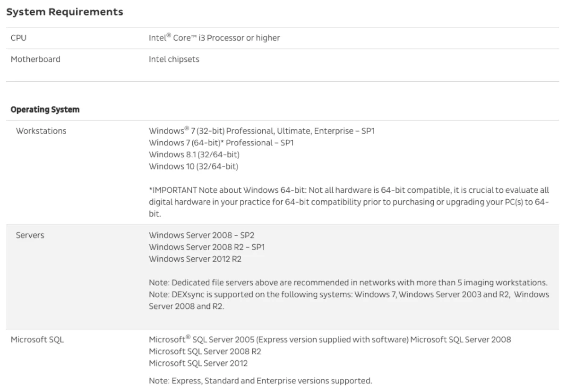
Task: Click the Intel chipsets value
Action: tap(174, 60)
